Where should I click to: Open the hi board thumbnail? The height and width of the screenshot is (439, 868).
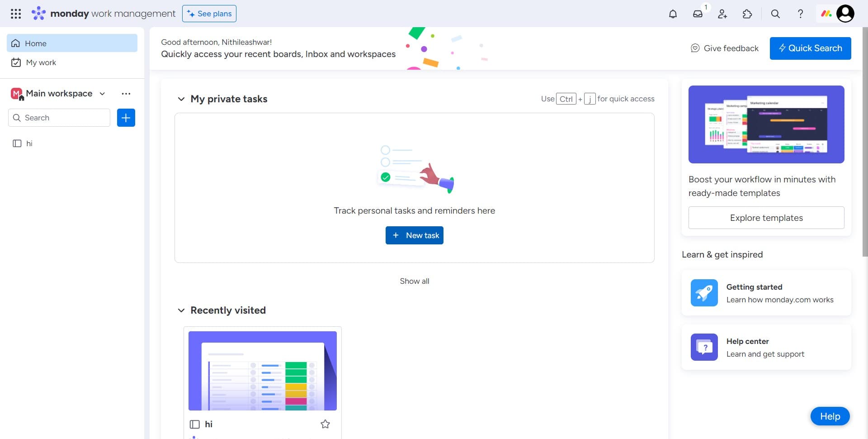tap(262, 370)
